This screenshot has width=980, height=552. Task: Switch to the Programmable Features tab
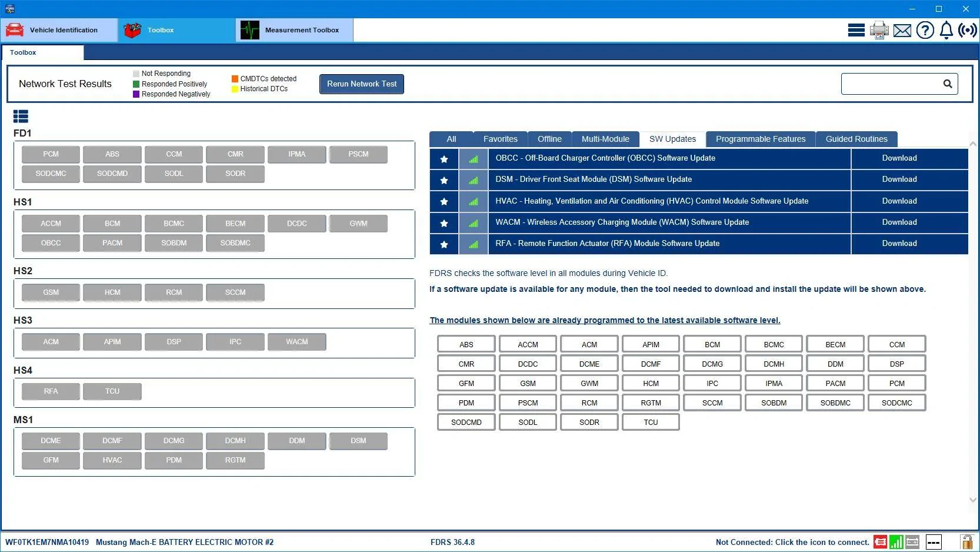pyautogui.click(x=761, y=139)
